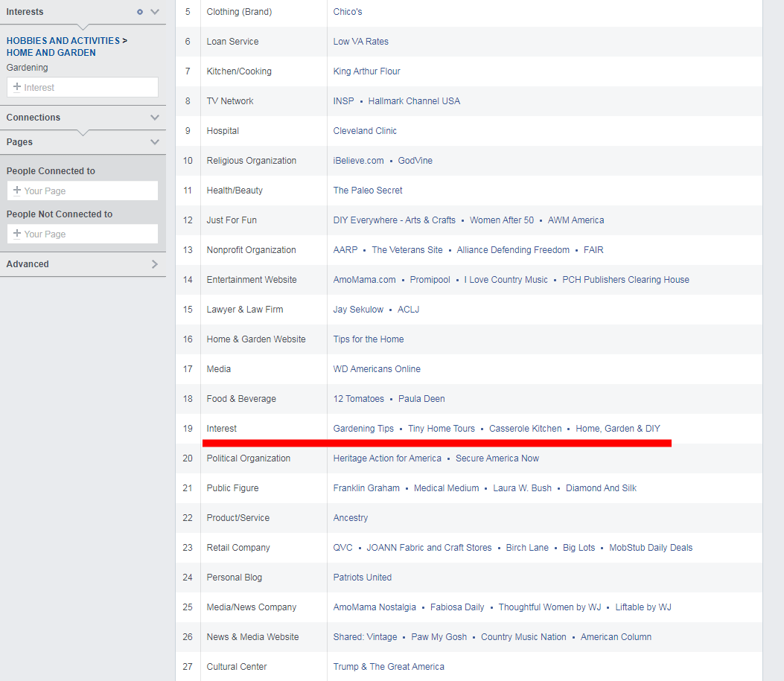Open HOBBIES AND ACTIVITIES category link
This screenshot has height=681, width=784.
point(63,41)
